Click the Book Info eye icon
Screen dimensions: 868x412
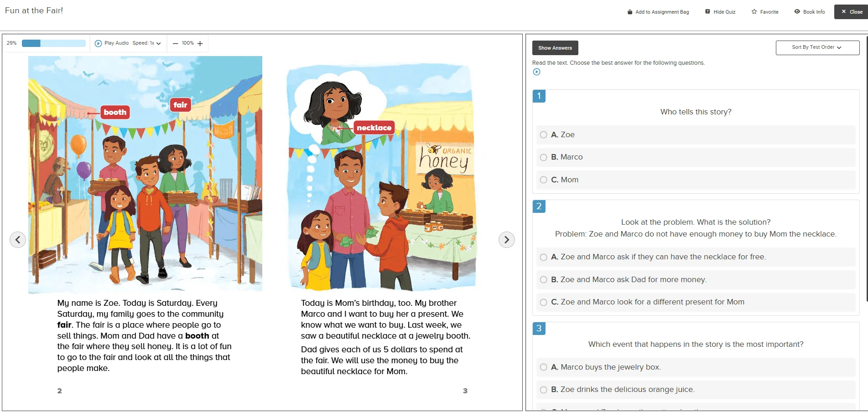click(797, 12)
